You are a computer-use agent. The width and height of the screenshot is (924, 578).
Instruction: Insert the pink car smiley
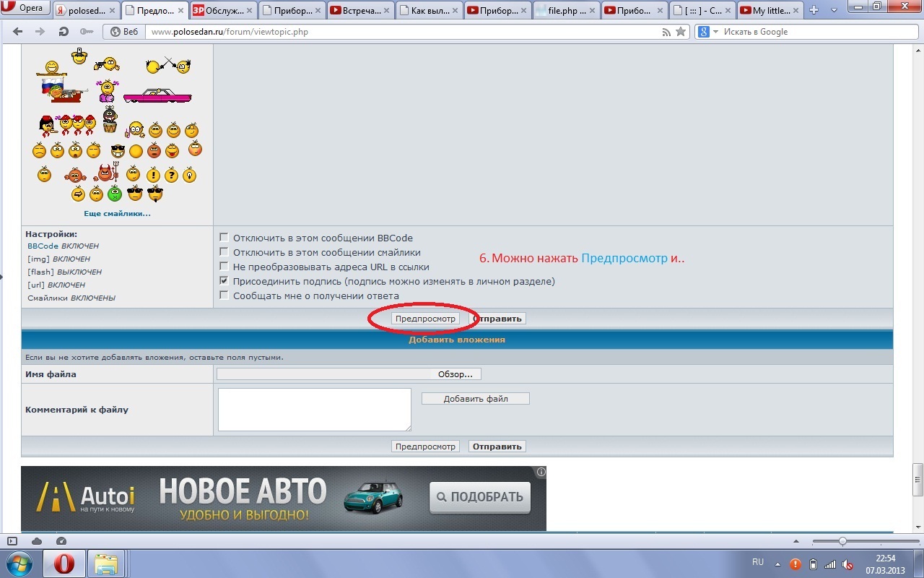[x=157, y=95]
